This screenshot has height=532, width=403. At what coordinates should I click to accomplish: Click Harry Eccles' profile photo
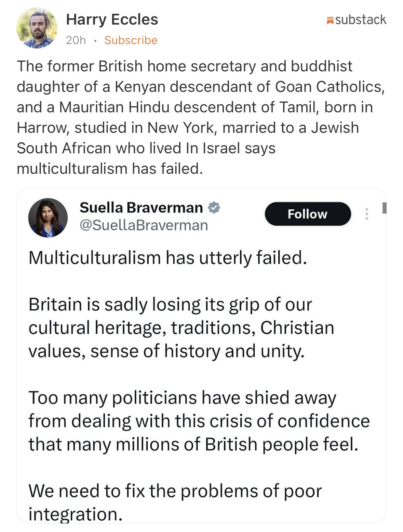pyautogui.click(x=37, y=28)
